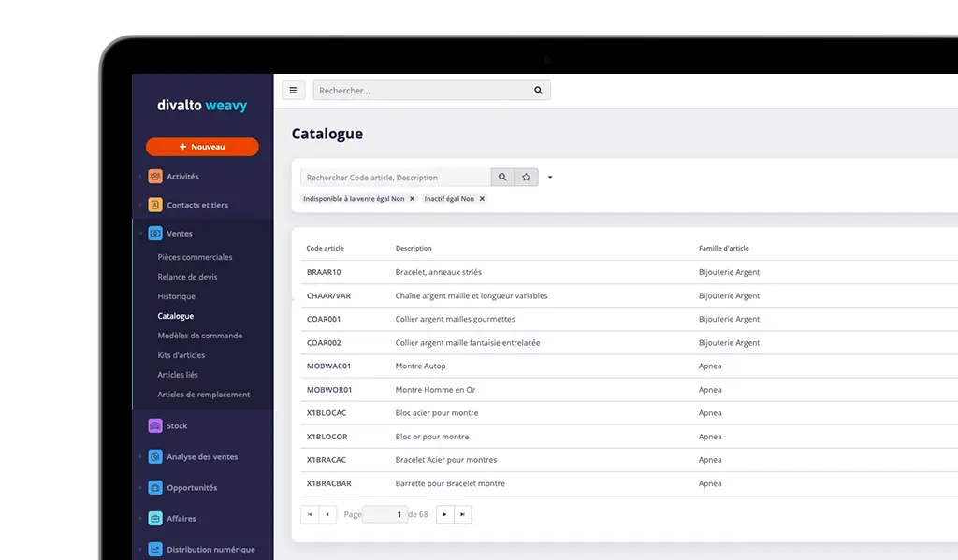This screenshot has width=958, height=560.
Task: Open article row X1BRACAC
Action: point(630,460)
